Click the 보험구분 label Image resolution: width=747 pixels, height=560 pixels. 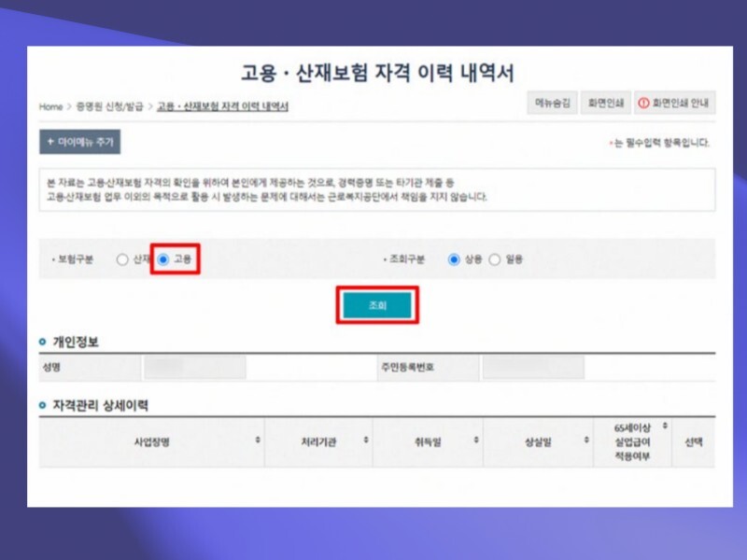pyautogui.click(x=76, y=259)
